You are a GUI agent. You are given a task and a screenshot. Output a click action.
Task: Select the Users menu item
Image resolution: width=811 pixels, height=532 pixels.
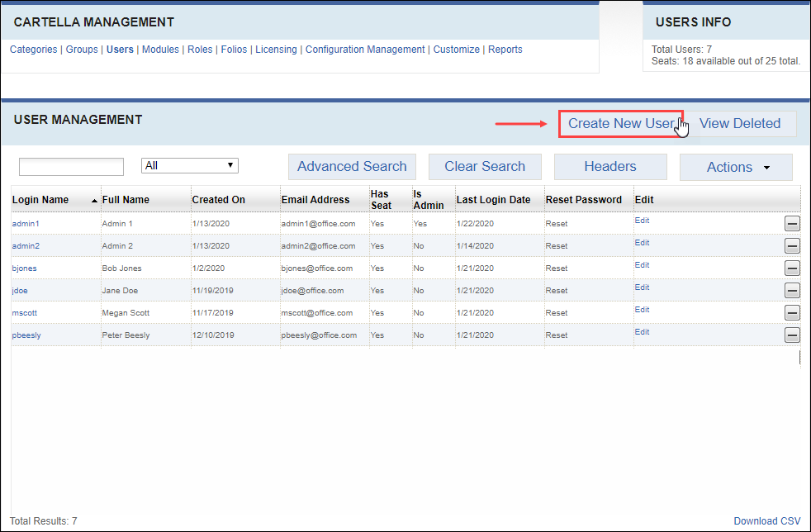pos(120,50)
